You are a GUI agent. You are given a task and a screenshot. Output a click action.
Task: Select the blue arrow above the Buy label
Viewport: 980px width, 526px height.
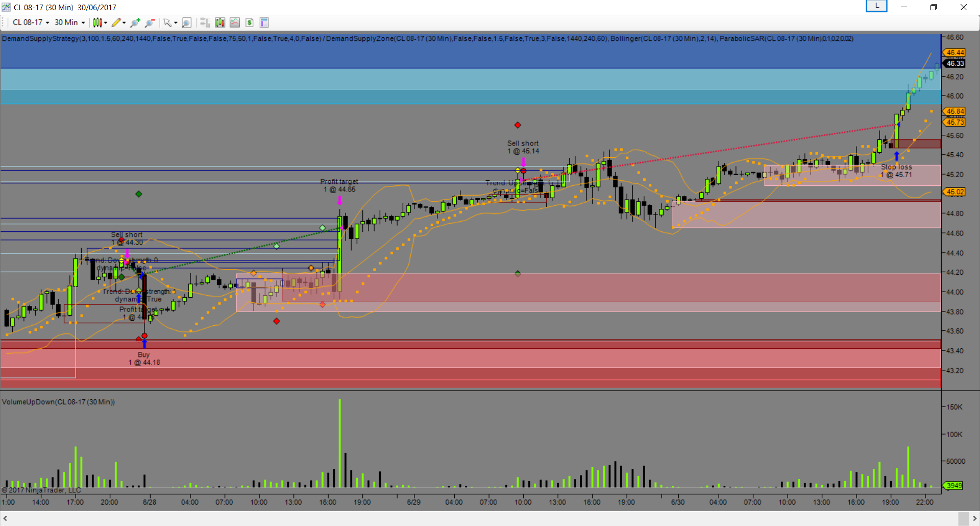pyautogui.click(x=144, y=344)
